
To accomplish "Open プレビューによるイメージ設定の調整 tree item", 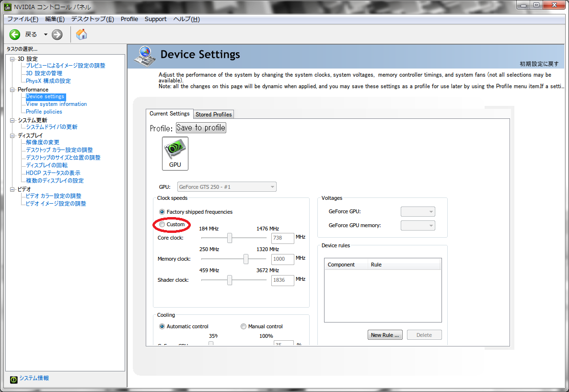I will point(65,66).
